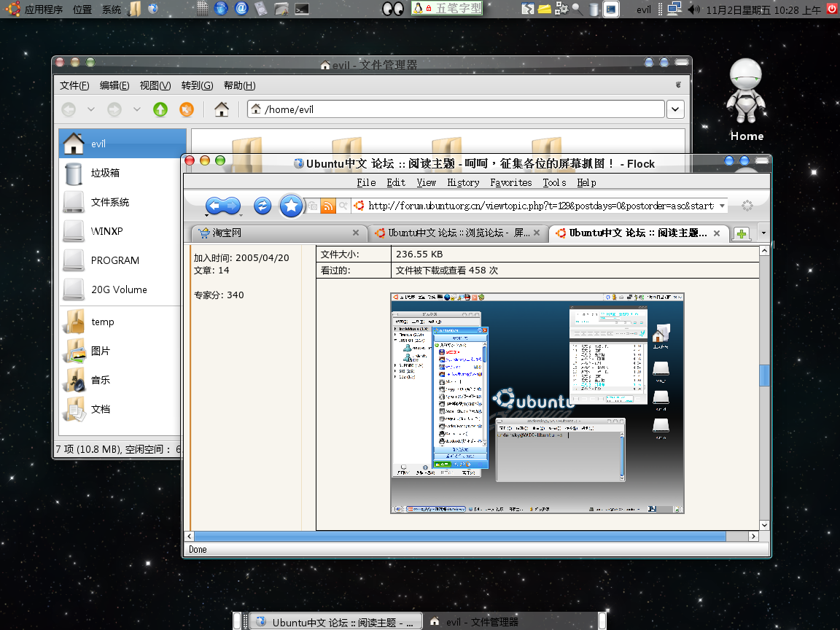Click the forum screenshot thumbnail image
Screen dimensions: 840x630
pyautogui.click(x=537, y=403)
